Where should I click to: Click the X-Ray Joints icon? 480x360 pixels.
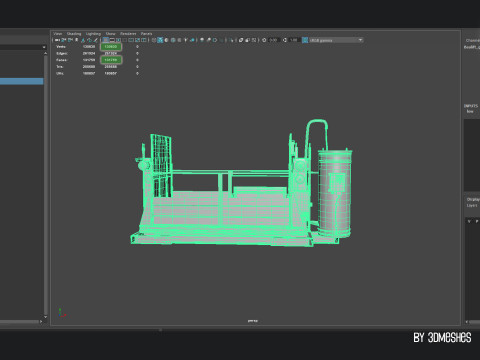click(254, 40)
